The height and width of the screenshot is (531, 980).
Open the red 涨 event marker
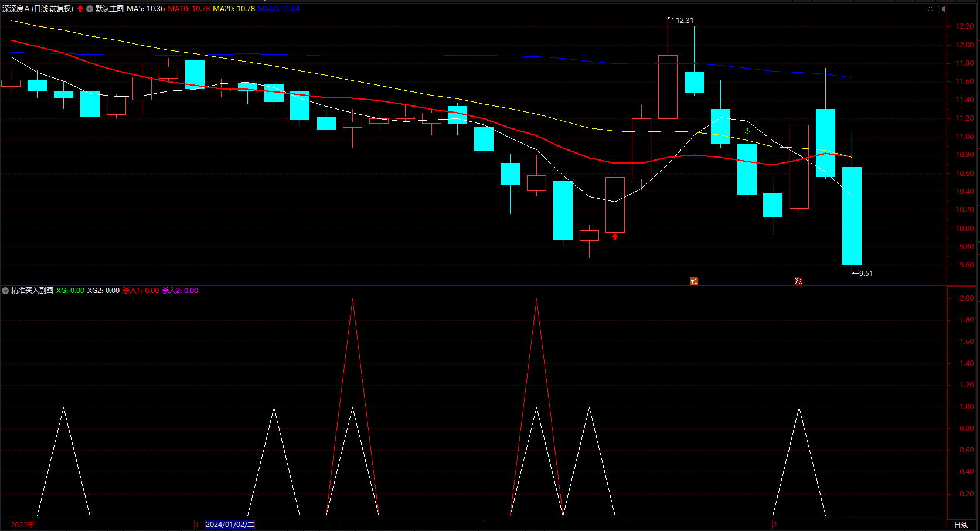[x=798, y=281]
